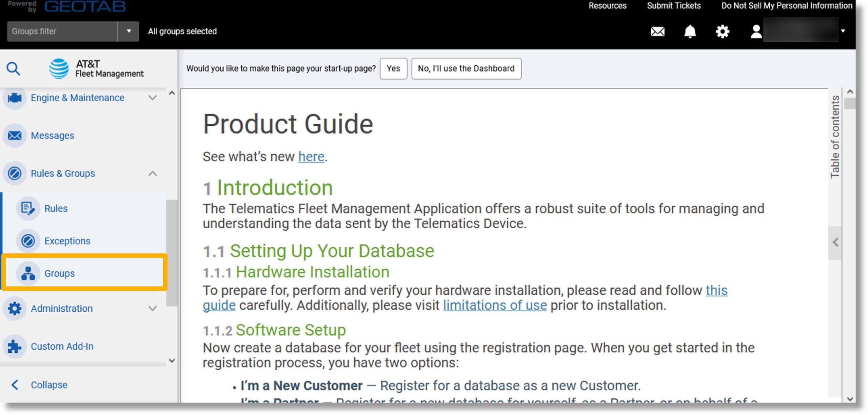Click the Geotab logo in top bar
The width and height of the screenshot is (868, 415).
[85, 6]
